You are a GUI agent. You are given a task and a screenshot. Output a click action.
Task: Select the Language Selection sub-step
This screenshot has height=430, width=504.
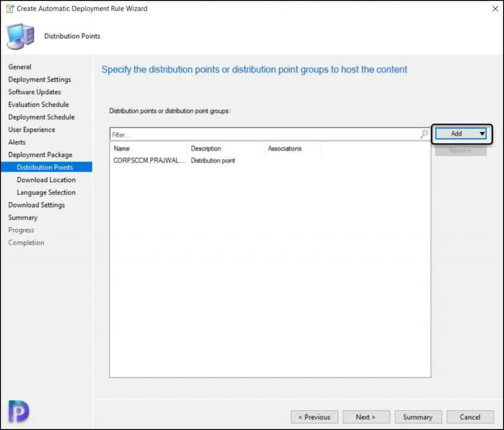[46, 192]
